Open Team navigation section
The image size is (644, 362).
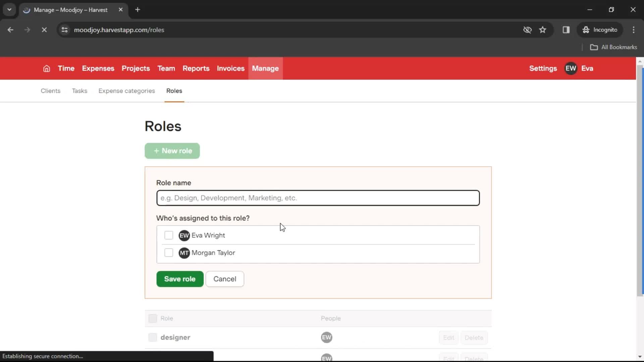point(166,68)
